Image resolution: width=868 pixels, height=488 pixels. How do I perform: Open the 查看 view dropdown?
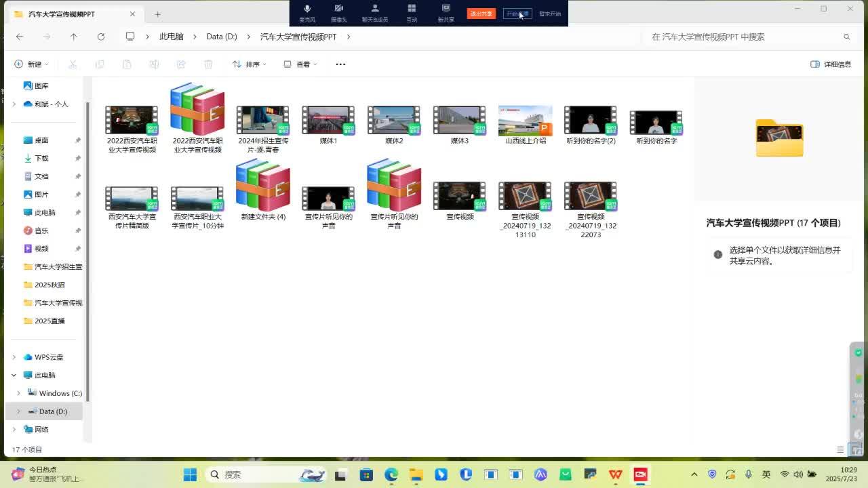pyautogui.click(x=300, y=64)
